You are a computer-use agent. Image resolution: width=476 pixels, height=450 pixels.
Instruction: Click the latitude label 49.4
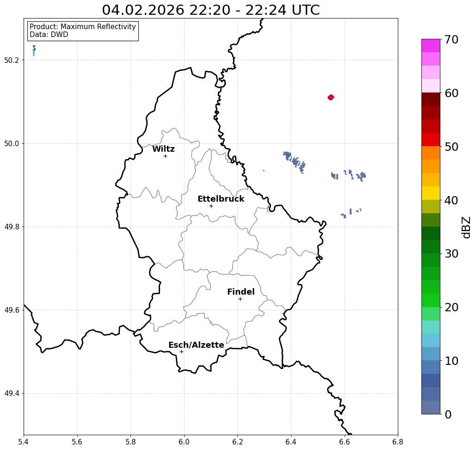12,394
